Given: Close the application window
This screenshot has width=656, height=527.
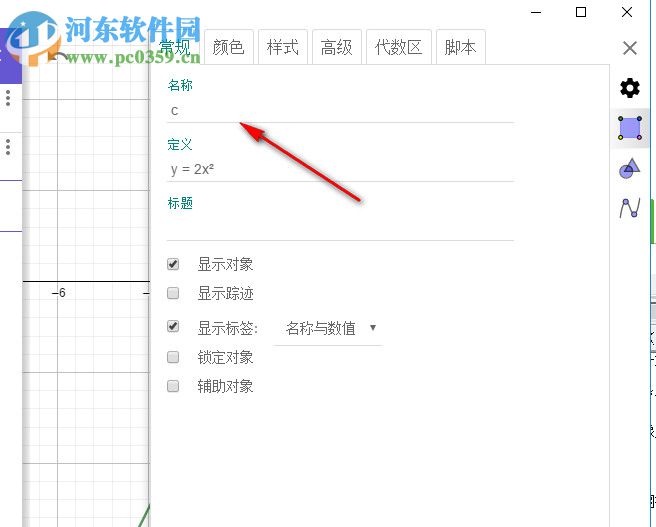Looking at the screenshot, I should point(627,12).
